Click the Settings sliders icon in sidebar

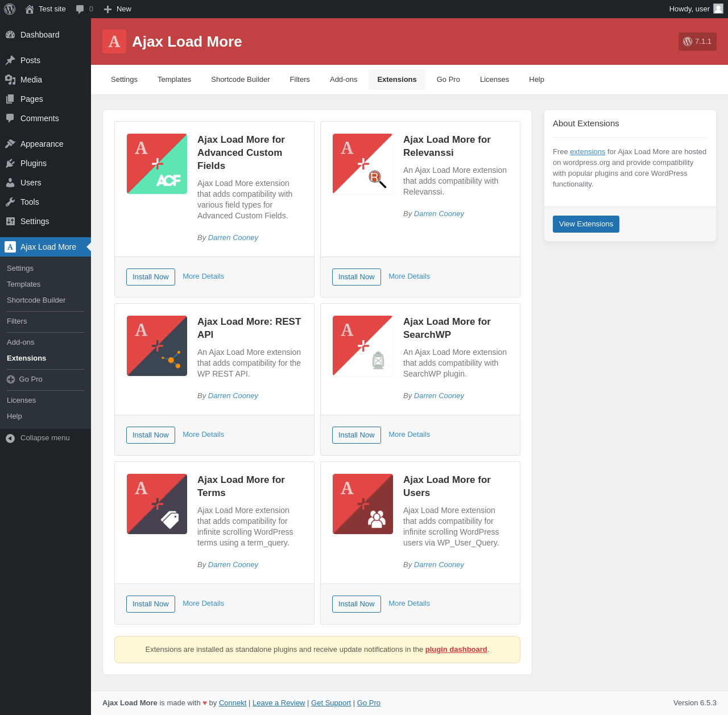[10, 221]
